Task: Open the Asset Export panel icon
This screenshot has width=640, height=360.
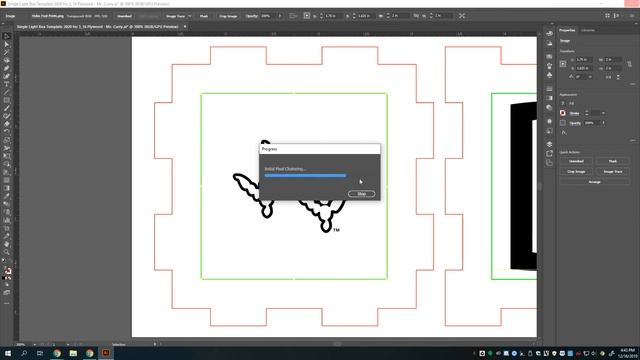Action: point(549,153)
